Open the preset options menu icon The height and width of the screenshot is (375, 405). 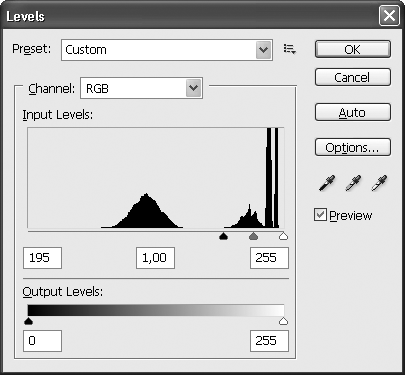click(x=289, y=49)
